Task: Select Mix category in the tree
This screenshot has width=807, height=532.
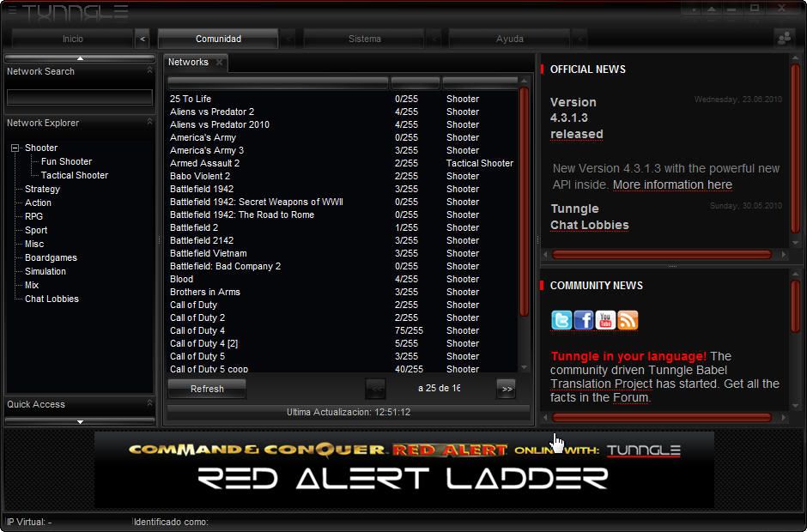Action: pyautogui.click(x=32, y=285)
